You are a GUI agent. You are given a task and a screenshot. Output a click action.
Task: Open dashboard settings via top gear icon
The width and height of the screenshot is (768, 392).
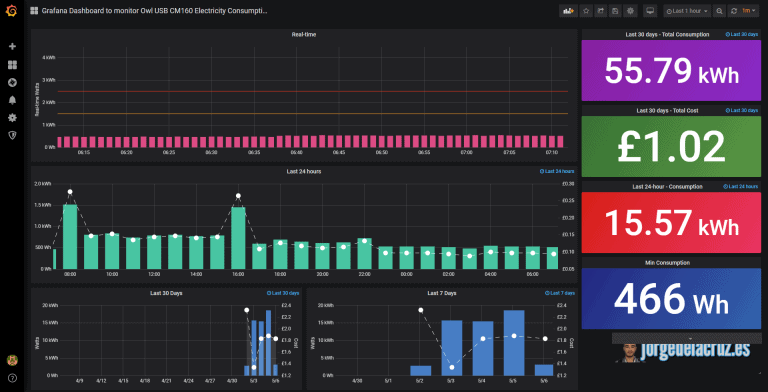point(630,11)
